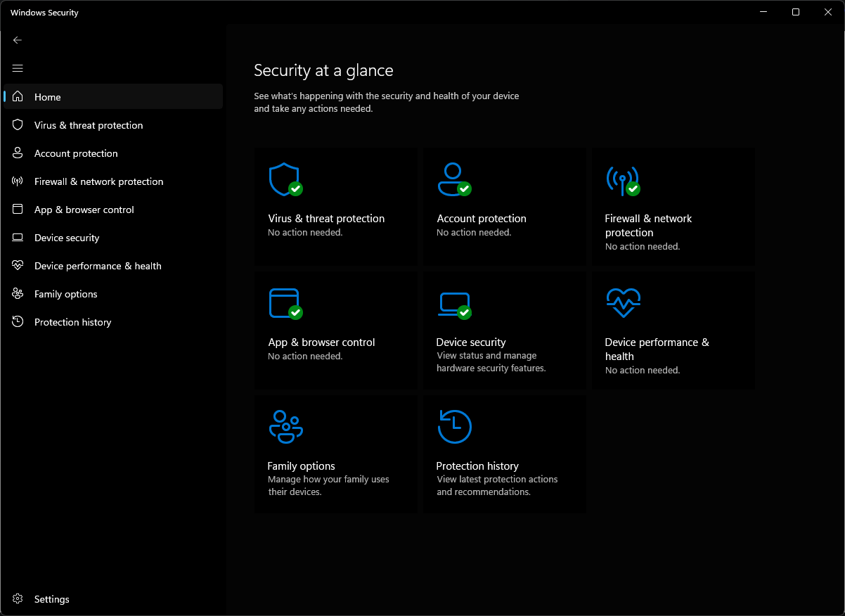Click the heart icon beside Device performance & health in sidebar
The width and height of the screenshot is (845, 616).
click(x=18, y=266)
